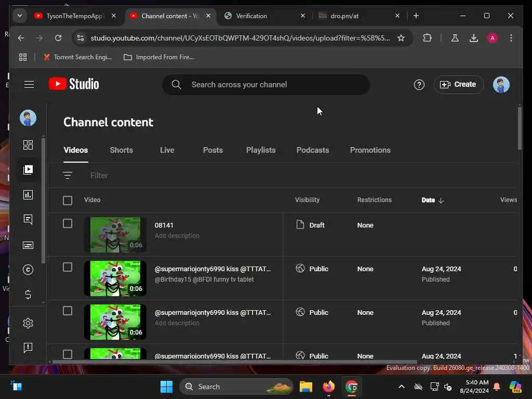Switch to the Podcasts tab
The width and height of the screenshot is (532, 399).
[312, 150]
